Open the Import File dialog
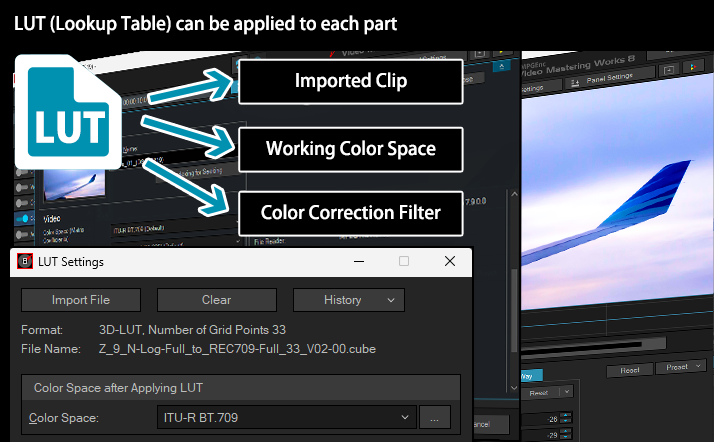 click(81, 300)
